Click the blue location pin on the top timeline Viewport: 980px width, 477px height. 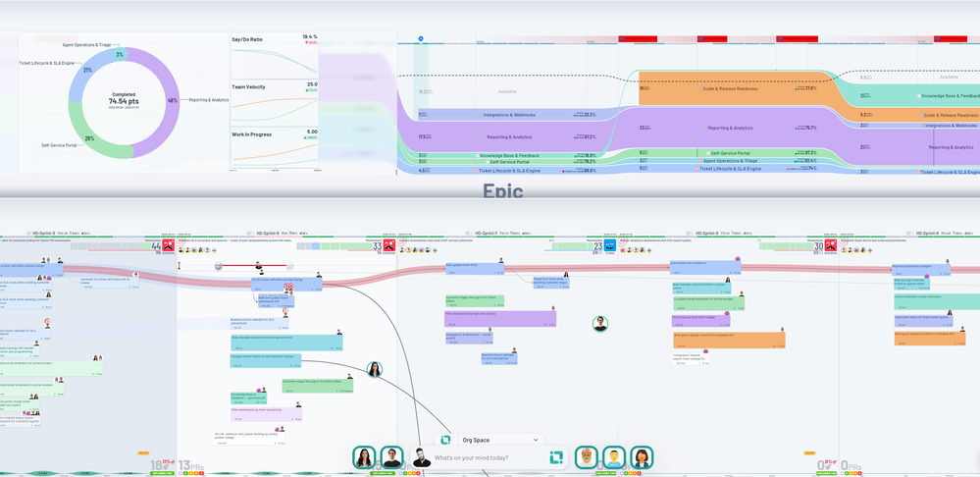[x=421, y=38]
